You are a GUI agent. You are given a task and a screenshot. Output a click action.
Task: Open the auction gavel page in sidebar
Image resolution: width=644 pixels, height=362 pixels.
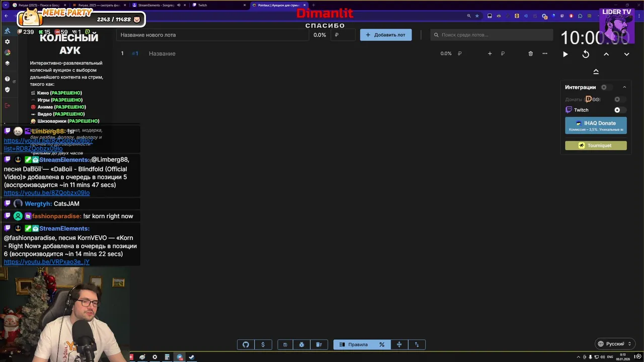coord(7,31)
